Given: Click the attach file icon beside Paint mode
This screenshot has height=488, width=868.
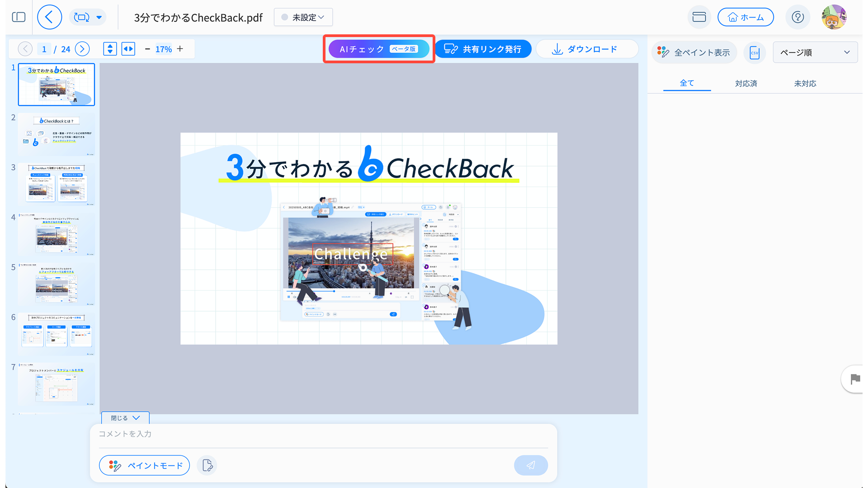Looking at the screenshot, I should pos(208,465).
